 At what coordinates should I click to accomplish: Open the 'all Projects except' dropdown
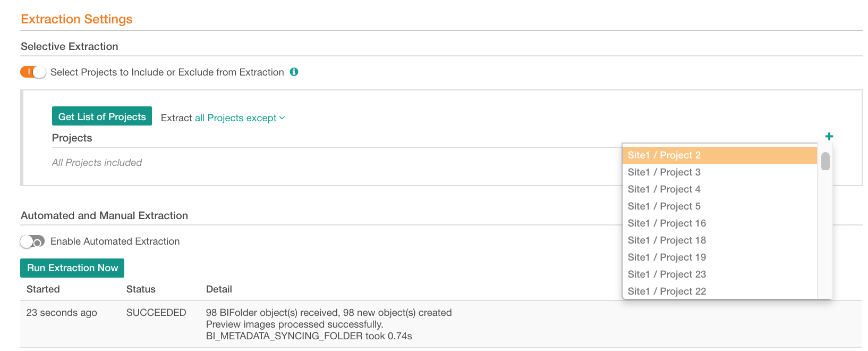(240, 118)
